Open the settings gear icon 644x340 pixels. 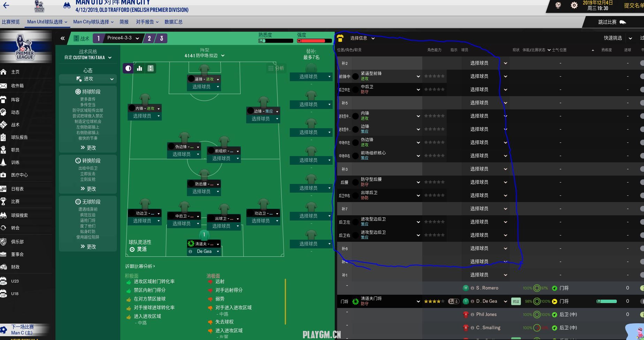point(574,6)
